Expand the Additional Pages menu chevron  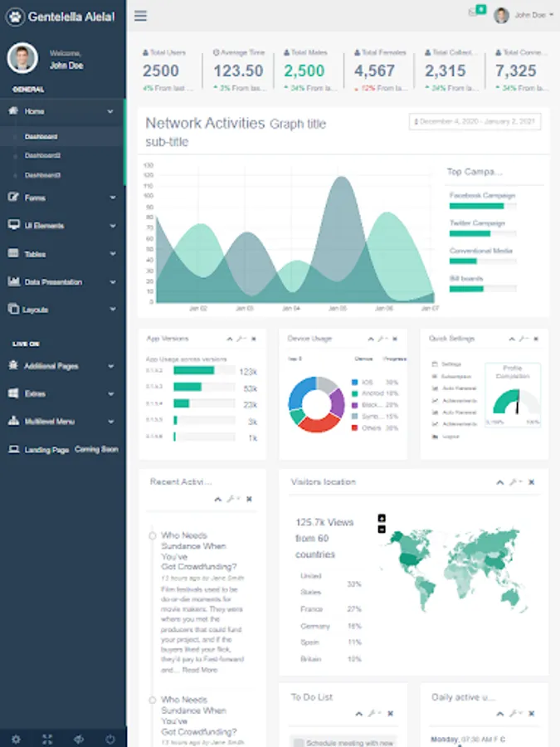tap(111, 366)
